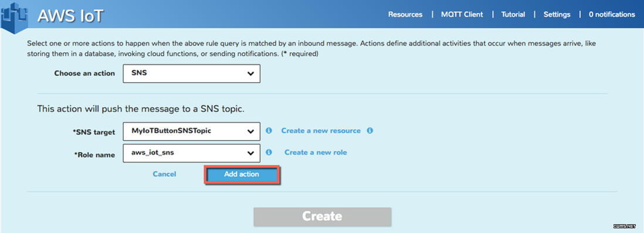Click the AWS IoT title text
Viewport: 644px width, 233px height.
(x=70, y=16)
